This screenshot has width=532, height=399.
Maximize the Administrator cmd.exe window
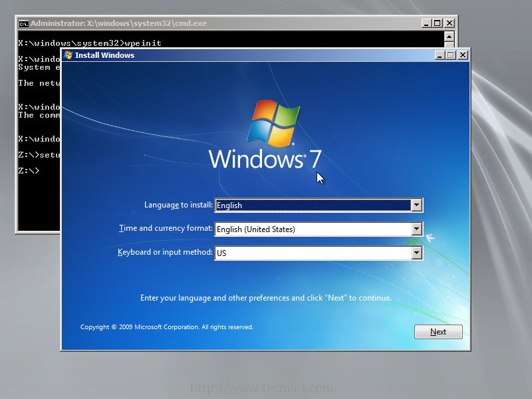pyautogui.click(x=437, y=23)
